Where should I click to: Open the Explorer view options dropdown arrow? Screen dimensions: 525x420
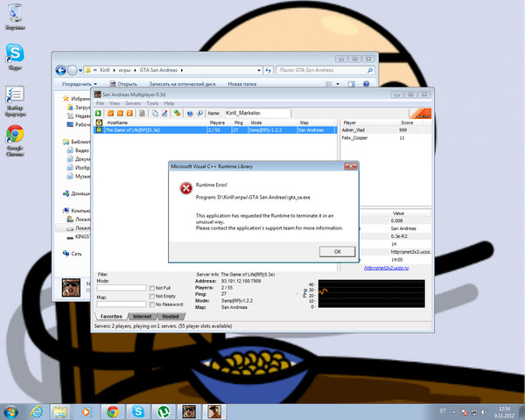coord(338,84)
